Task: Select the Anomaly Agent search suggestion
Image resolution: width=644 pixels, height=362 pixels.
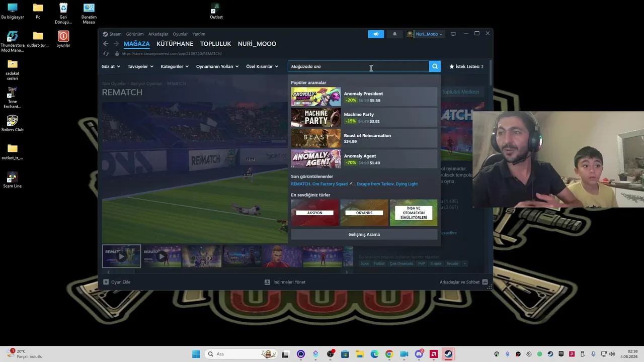Action: (364, 159)
